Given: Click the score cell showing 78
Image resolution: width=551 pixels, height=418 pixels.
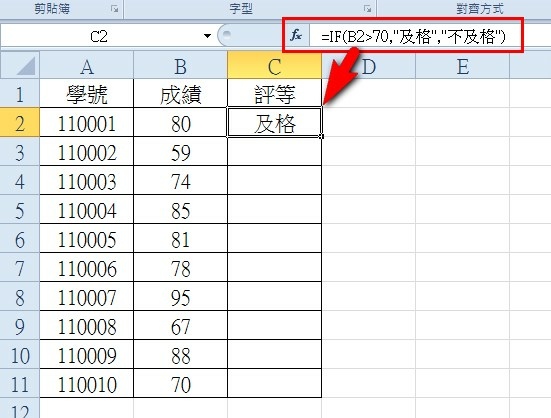Looking at the screenshot, I should [x=180, y=267].
